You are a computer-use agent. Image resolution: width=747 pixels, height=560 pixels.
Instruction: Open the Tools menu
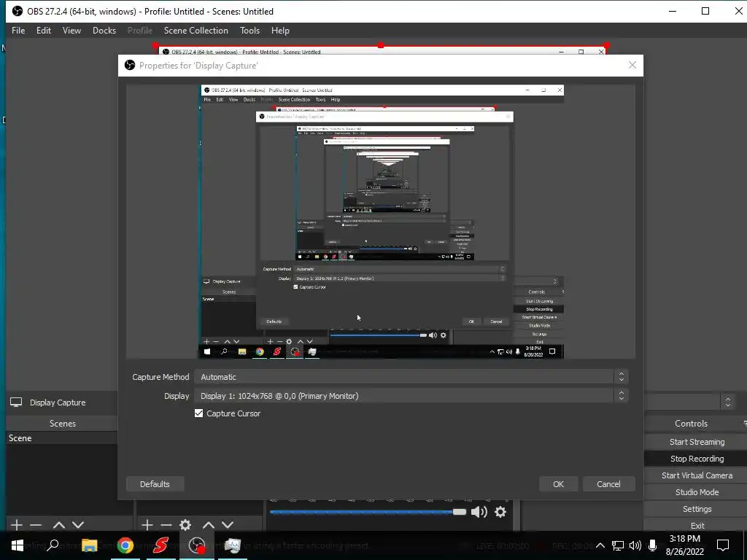pyautogui.click(x=249, y=31)
